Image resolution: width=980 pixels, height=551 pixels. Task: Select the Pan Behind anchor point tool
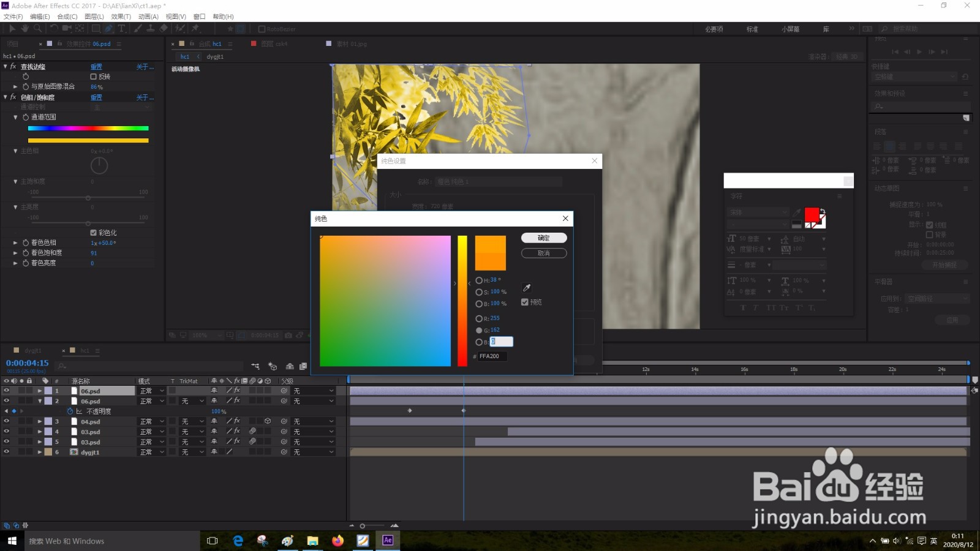(80, 29)
